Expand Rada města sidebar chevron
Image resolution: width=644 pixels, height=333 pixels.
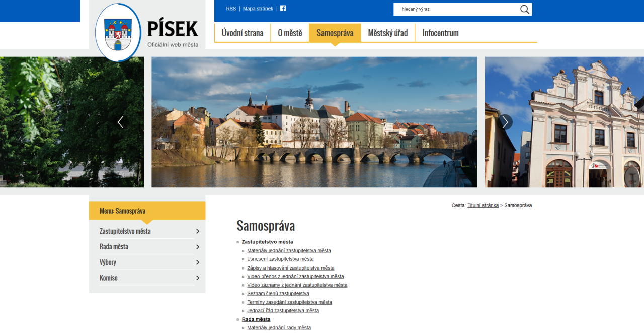pyautogui.click(x=198, y=247)
